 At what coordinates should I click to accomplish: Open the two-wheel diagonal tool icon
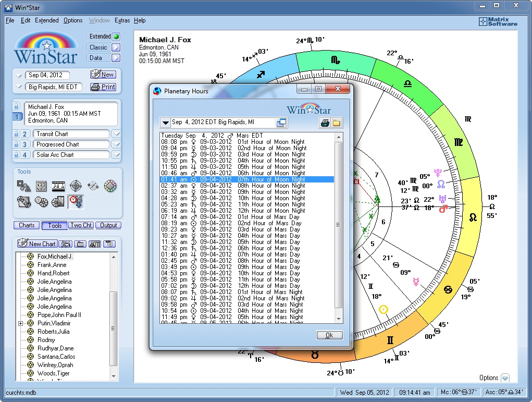pos(24,202)
